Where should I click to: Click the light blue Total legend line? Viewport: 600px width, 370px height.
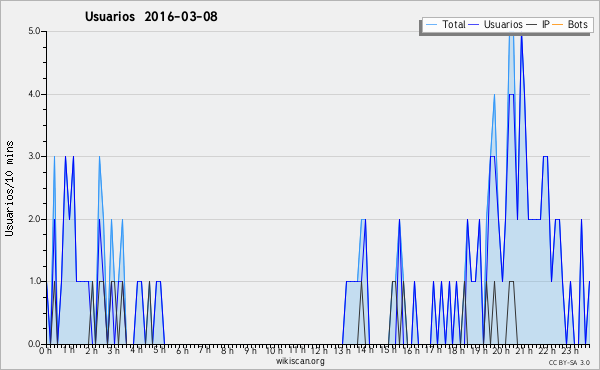(431, 25)
